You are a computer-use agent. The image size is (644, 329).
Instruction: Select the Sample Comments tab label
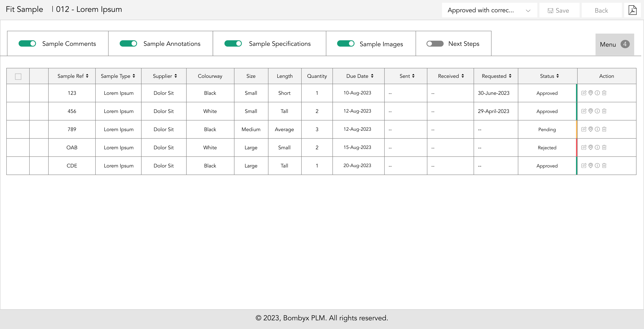[69, 44]
